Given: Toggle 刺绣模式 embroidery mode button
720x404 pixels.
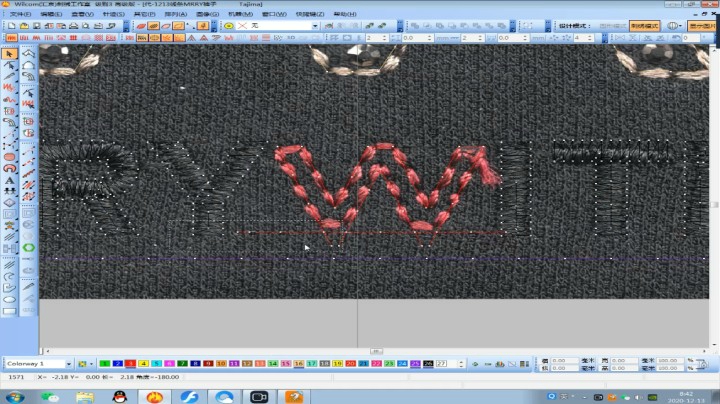Looking at the screenshot, I should (644, 26).
